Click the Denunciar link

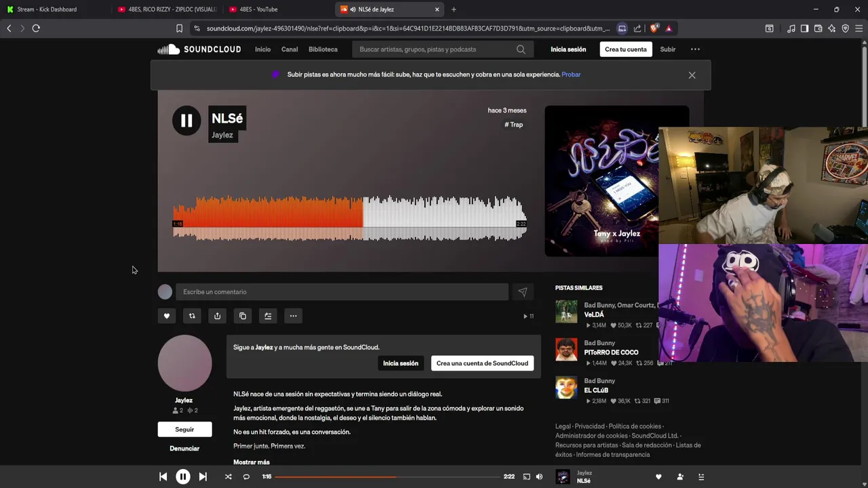(x=184, y=449)
